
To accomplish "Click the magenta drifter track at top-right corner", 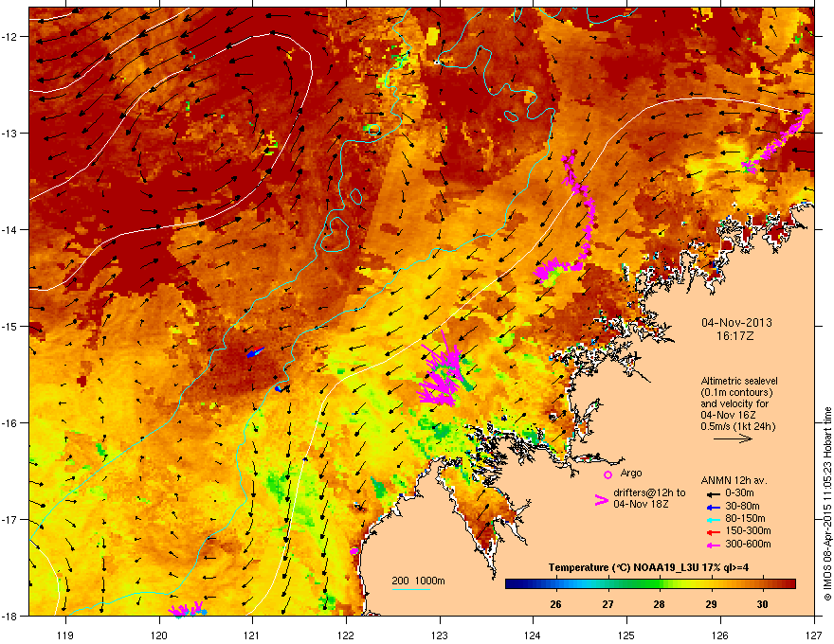I will (778, 142).
